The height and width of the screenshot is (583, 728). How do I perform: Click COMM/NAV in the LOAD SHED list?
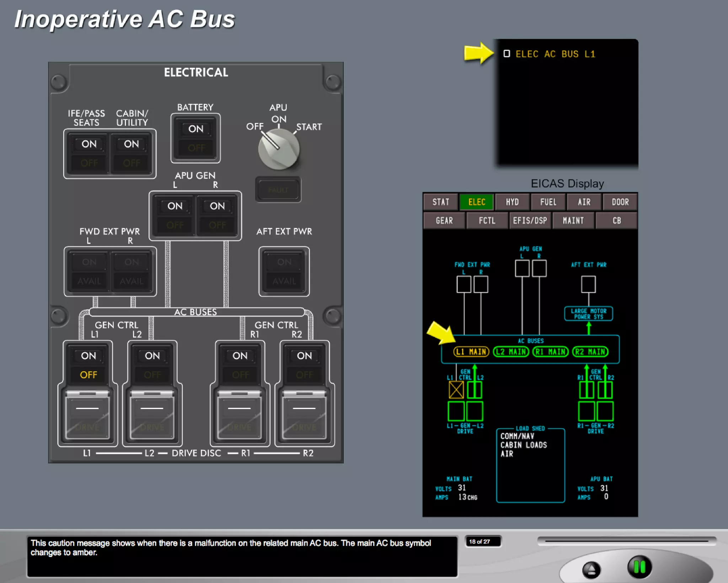coord(517,436)
